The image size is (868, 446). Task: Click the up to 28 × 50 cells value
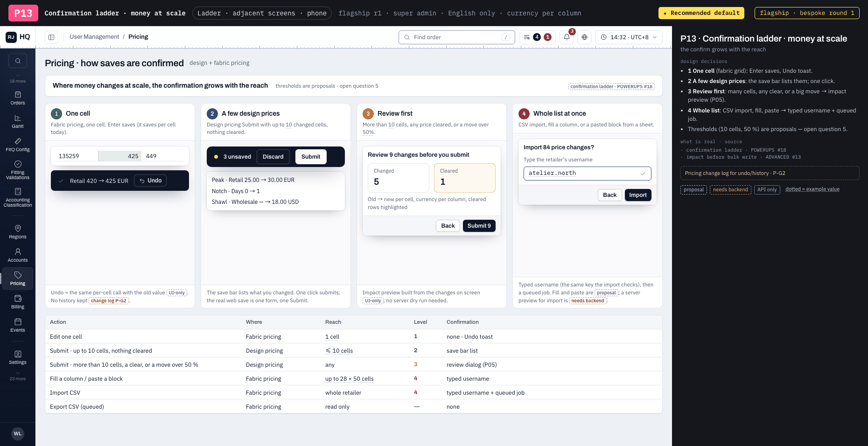click(x=349, y=378)
